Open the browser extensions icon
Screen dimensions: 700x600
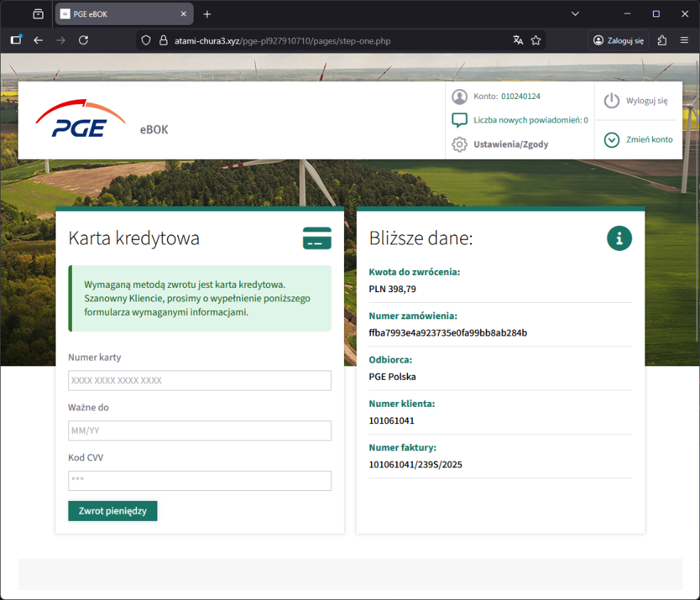pos(662,41)
